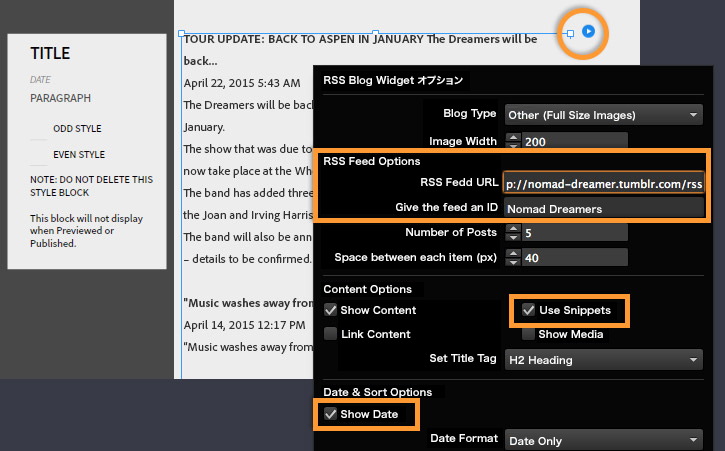
Task: Click the RSS Feed URL input field
Action: click(604, 184)
